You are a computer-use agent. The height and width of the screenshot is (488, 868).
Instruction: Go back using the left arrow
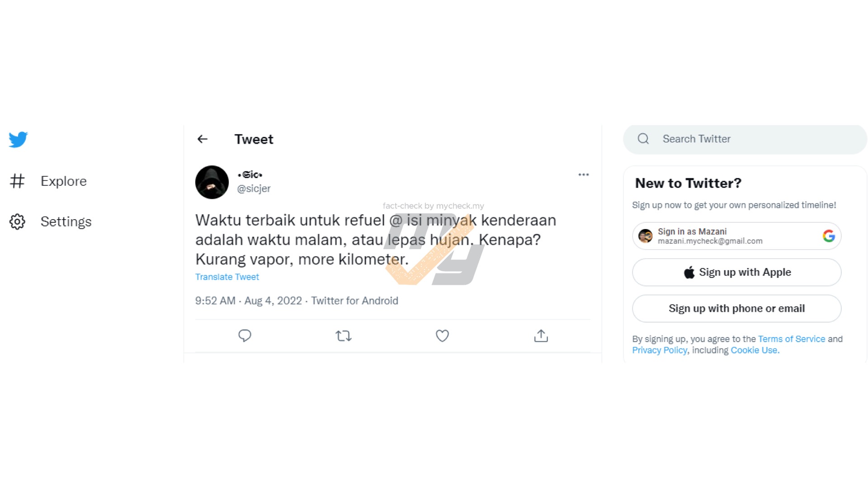click(x=203, y=139)
